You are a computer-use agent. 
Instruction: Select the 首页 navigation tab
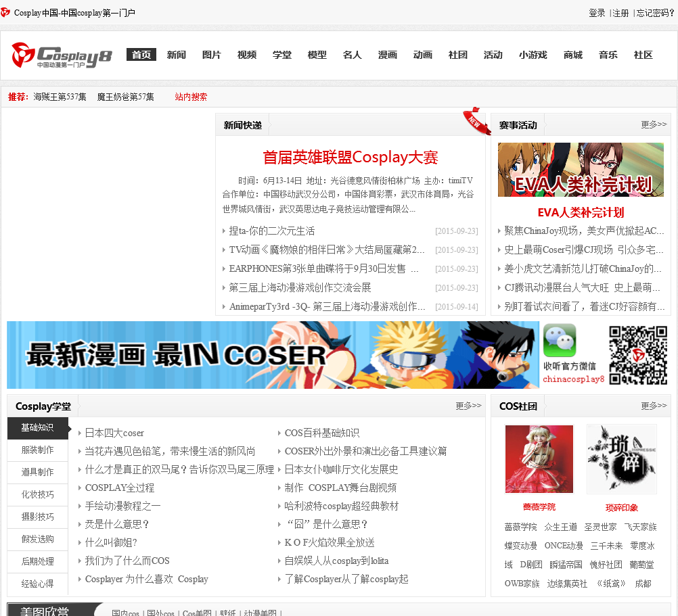click(x=141, y=55)
